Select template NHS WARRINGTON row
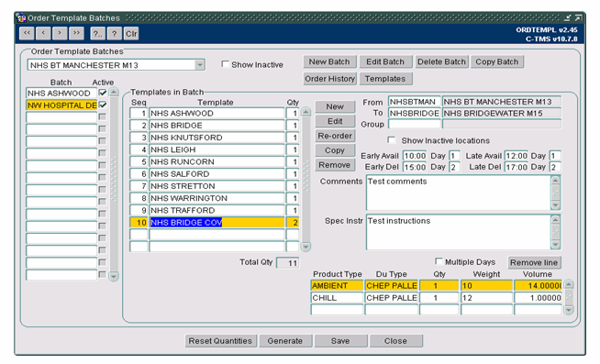600x364 pixels. tap(217, 198)
